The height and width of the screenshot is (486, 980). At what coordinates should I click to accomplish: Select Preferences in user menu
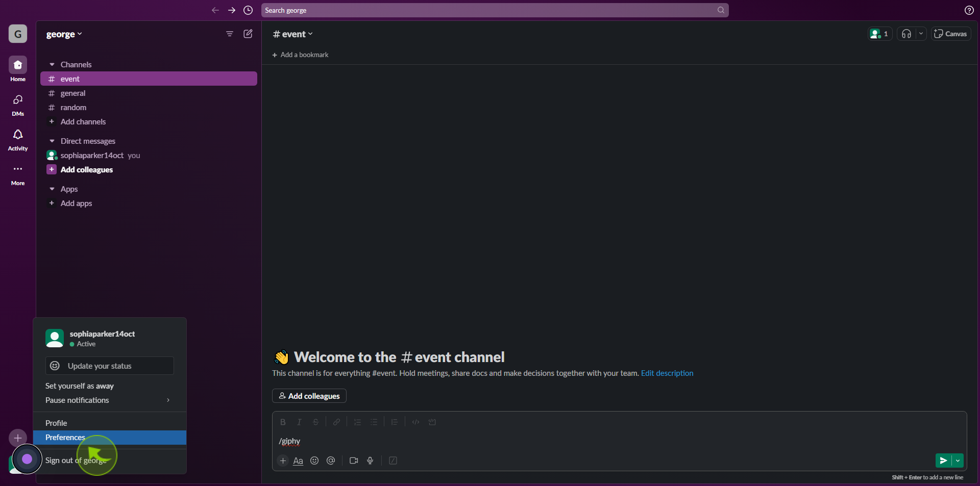point(110,438)
